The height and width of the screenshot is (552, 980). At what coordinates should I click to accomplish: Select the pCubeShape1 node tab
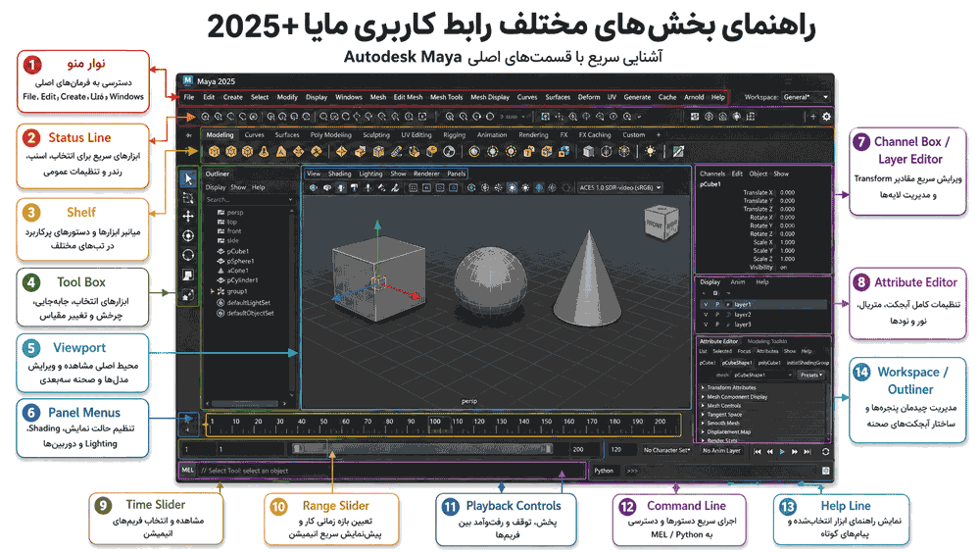point(738,363)
